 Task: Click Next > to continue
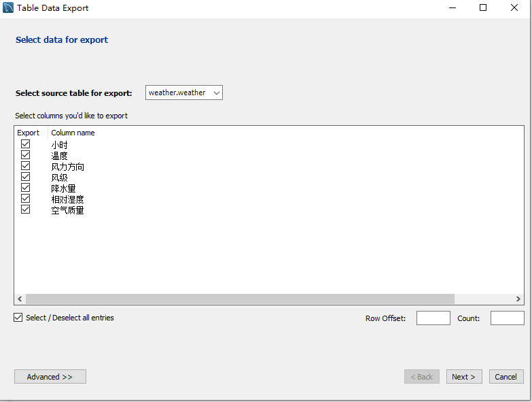coord(464,377)
